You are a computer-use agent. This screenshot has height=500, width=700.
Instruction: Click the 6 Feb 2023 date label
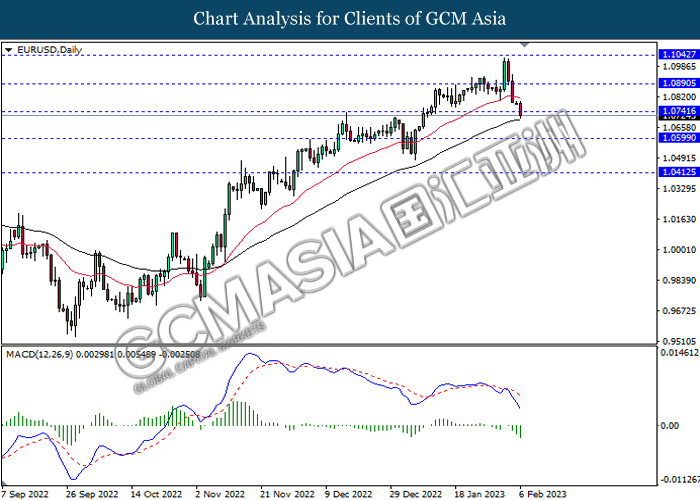[x=542, y=494]
